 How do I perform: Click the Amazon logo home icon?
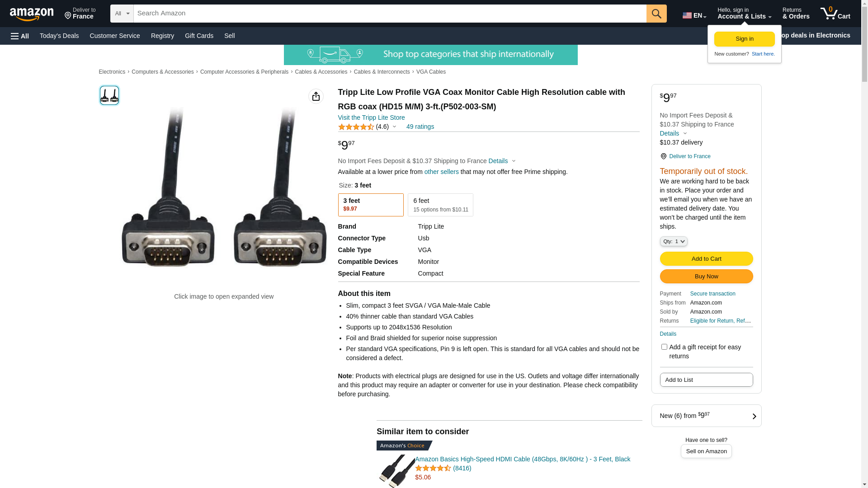click(x=32, y=14)
